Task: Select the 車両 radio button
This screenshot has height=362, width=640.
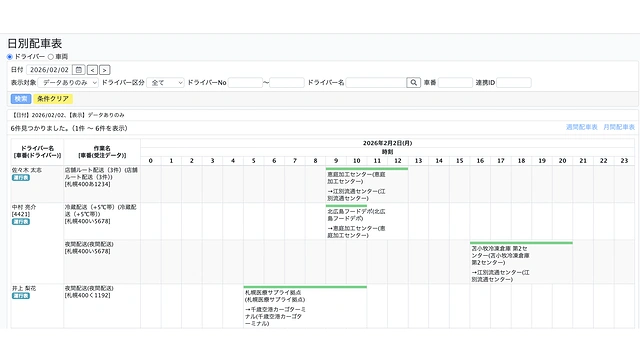Action: (x=51, y=57)
